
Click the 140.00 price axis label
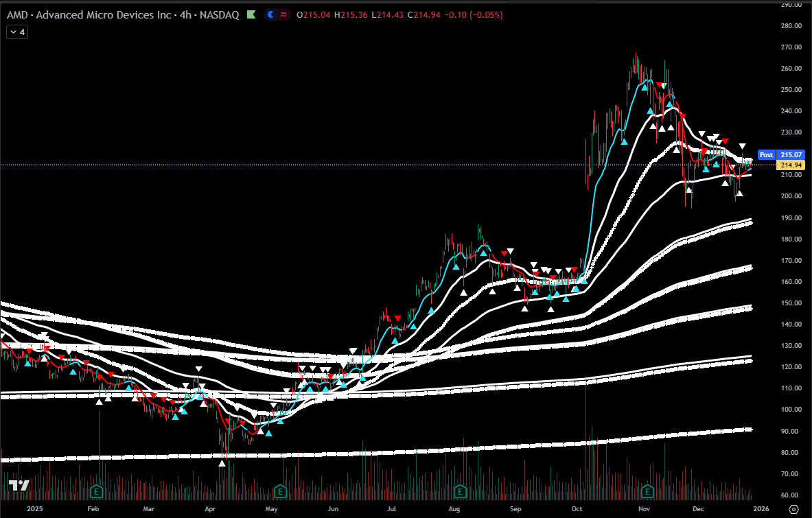tap(791, 324)
